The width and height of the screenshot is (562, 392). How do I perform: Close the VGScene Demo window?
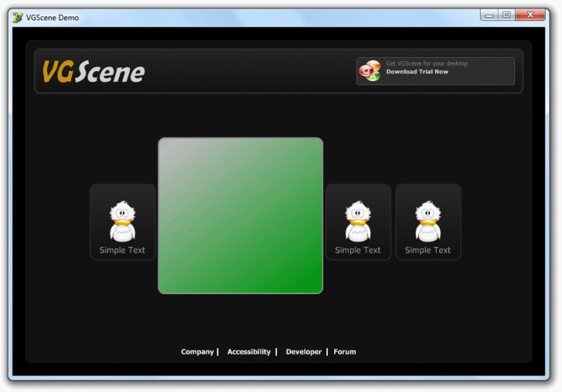[x=534, y=15]
